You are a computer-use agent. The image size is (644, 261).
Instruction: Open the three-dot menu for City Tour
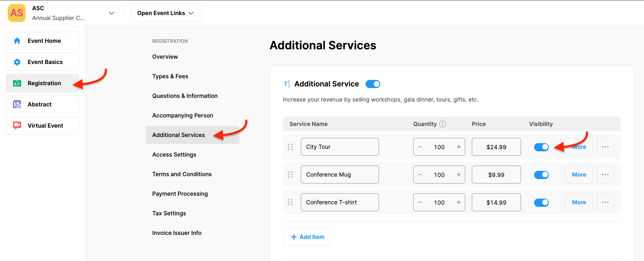pyautogui.click(x=605, y=147)
